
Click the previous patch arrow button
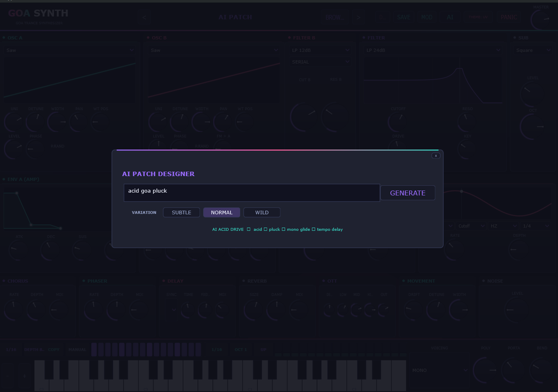pyautogui.click(x=144, y=17)
